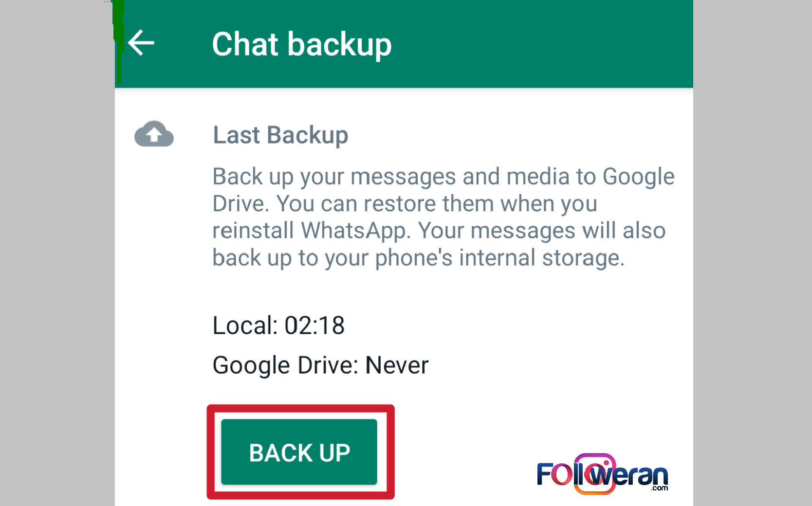Click empty green header area beside title
The width and height of the screenshot is (812, 506).
click(540, 44)
